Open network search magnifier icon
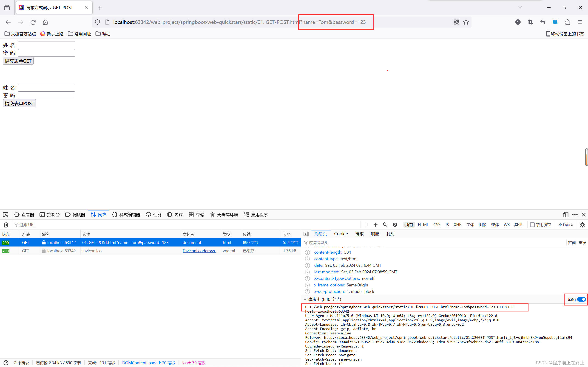Image resolution: width=588 pixels, height=367 pixels. [385, 224]
